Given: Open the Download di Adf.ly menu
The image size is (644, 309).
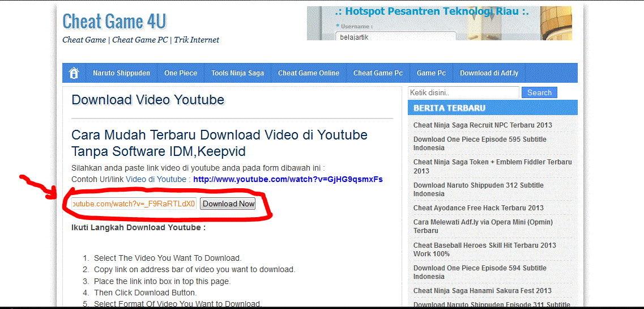Looking at the screenshot, I should tap(489, 73).
